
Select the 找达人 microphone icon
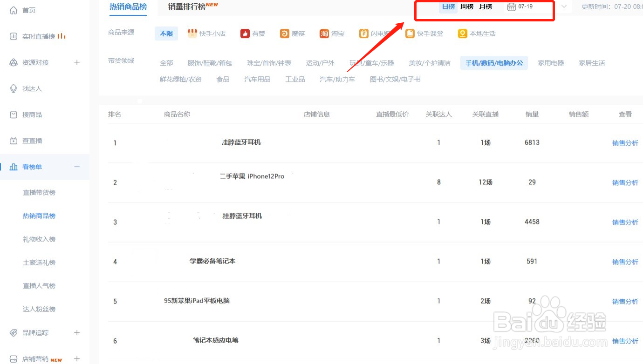(14, 88)
